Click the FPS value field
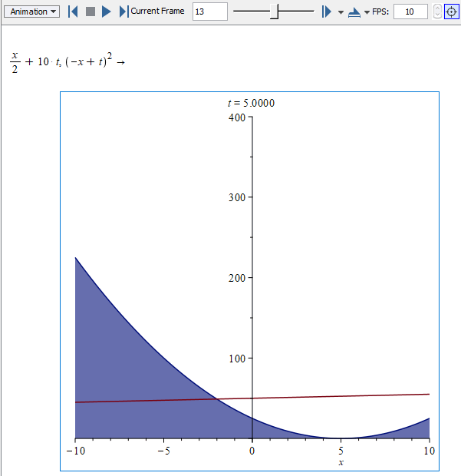The height and width of the screenshot is (476, 461). pyautogui.click(x=410, y=12)
